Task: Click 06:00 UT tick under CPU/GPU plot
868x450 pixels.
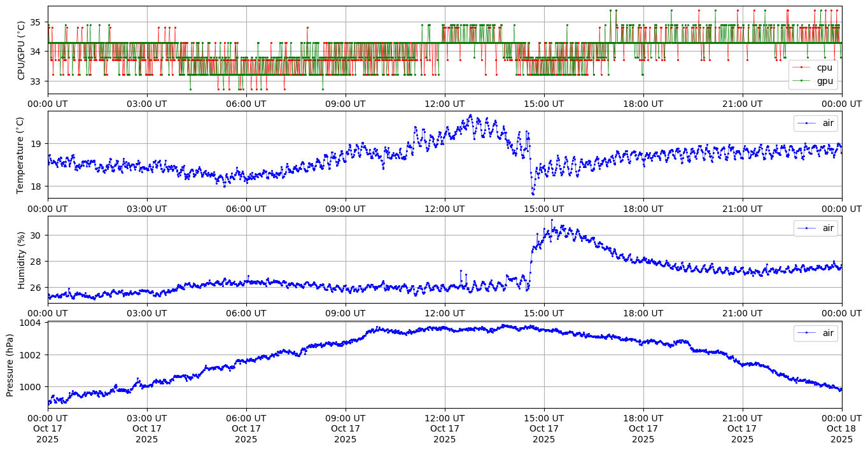Action: [x=246, y=103]
